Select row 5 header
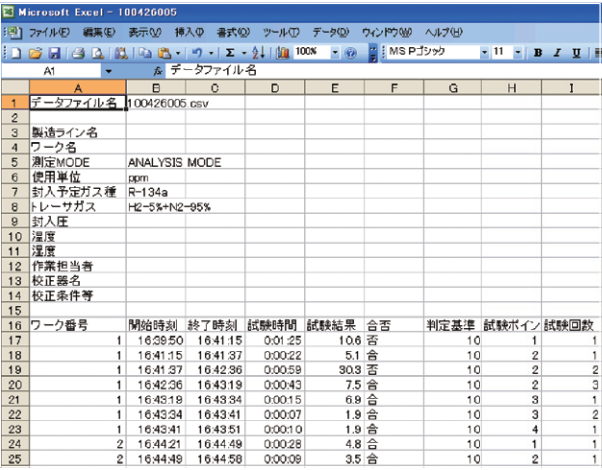The width and height of the screenshot is (602, 470). tap(15, 162)
